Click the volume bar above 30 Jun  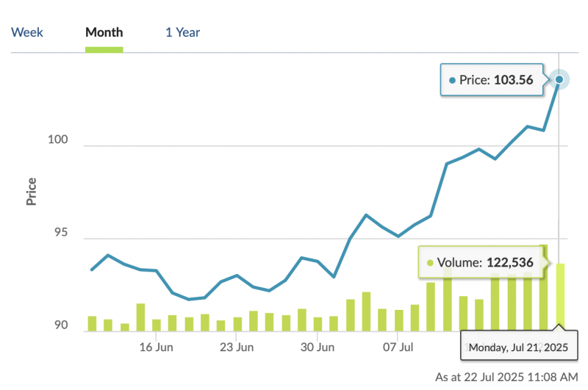point(318,324)
